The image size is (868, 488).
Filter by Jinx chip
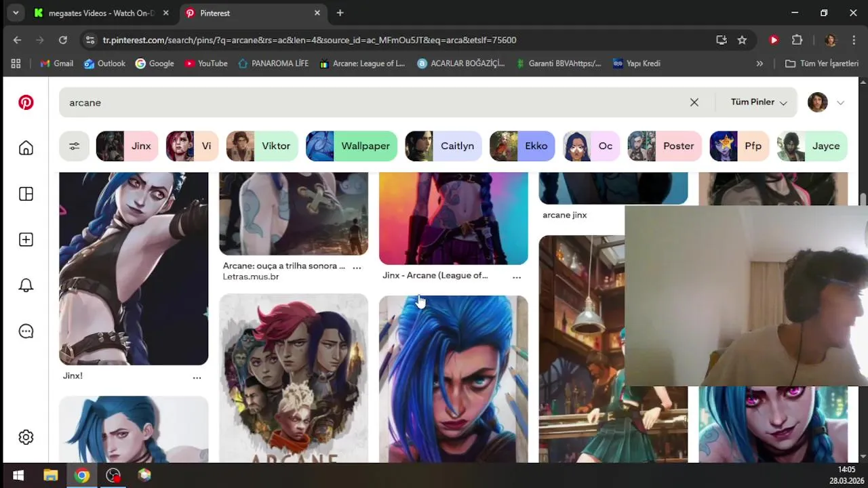[x=127, y=146]
